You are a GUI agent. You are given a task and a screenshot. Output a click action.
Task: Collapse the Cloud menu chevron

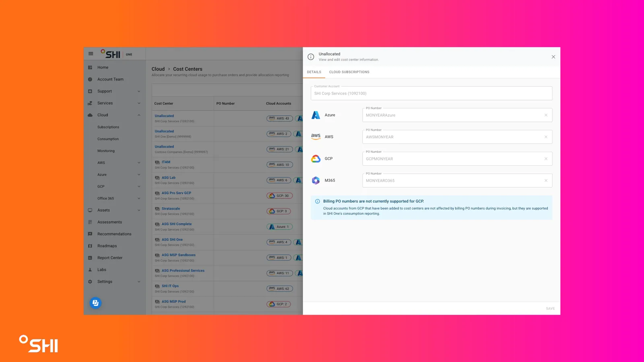pos(139,115)
